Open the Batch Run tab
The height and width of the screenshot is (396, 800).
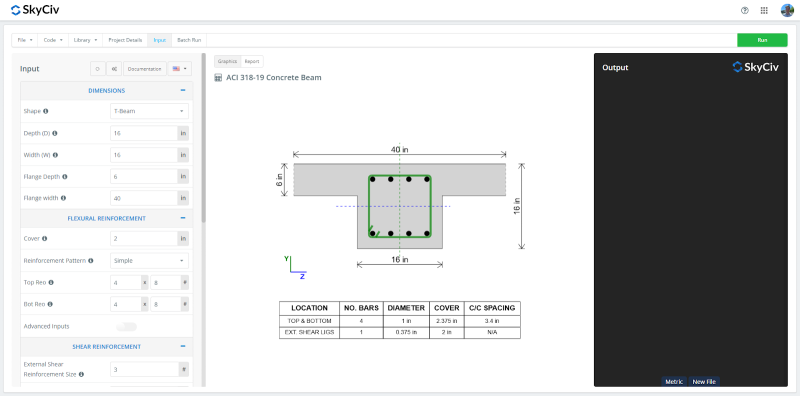click(x=189, y=40)
